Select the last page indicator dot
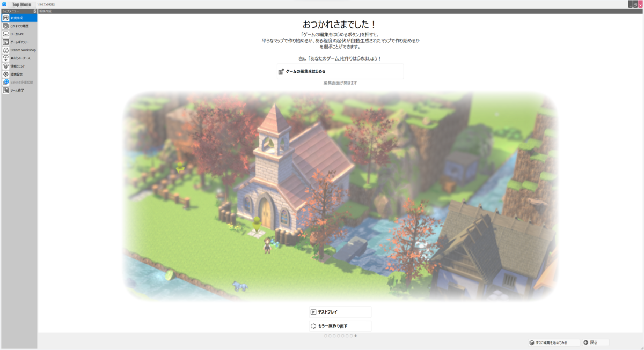Viewport: 644px width, 350px height. click(x=355, y=337)
